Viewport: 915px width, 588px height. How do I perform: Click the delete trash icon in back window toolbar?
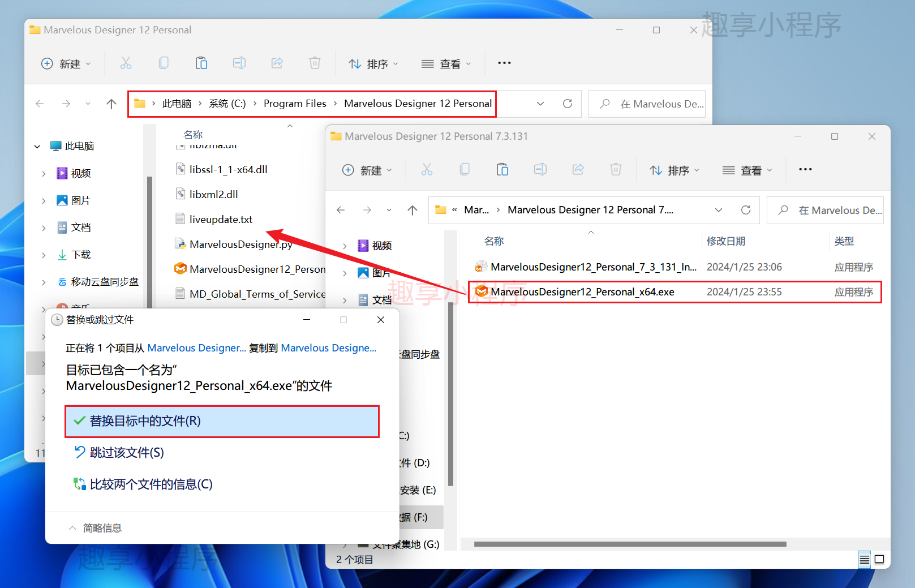[315, 63]
